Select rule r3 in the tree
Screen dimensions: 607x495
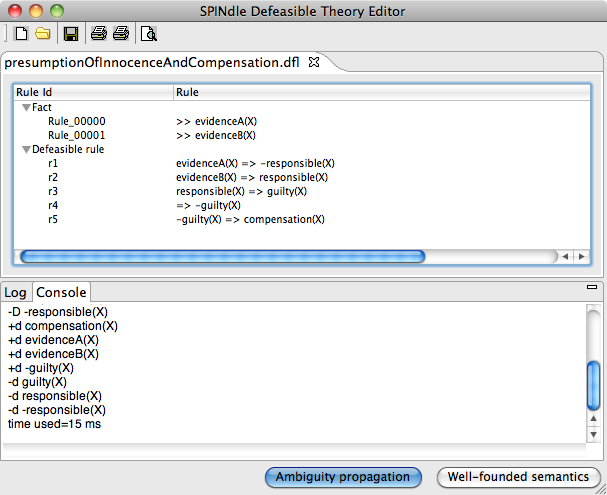[x=53, y=191]
